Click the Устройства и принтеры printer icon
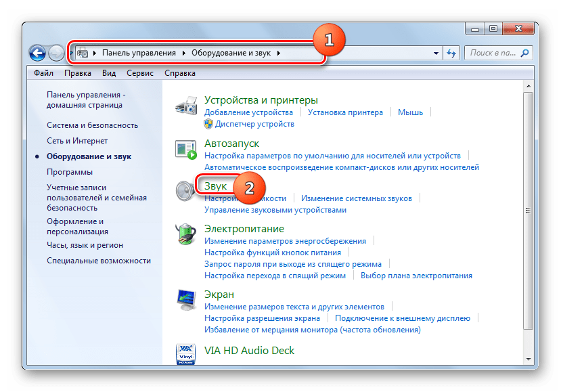 (x=186, y=106)
